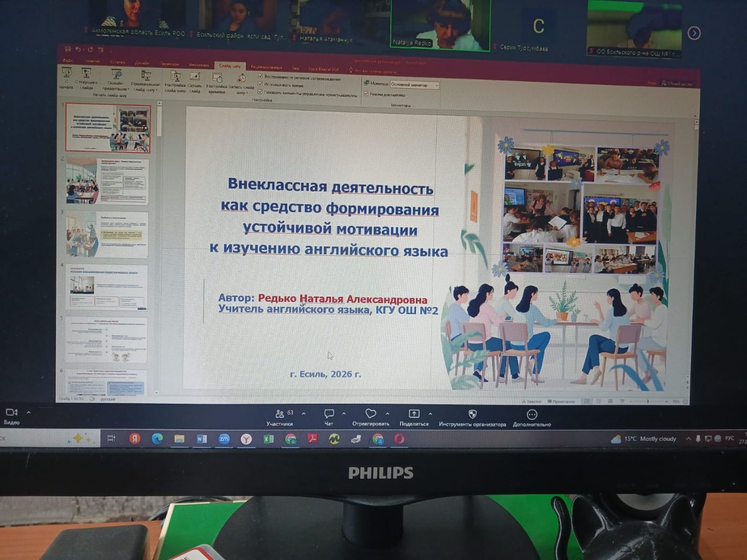
Task: Open the Zoom Чат chat icon
Action: 329,414
